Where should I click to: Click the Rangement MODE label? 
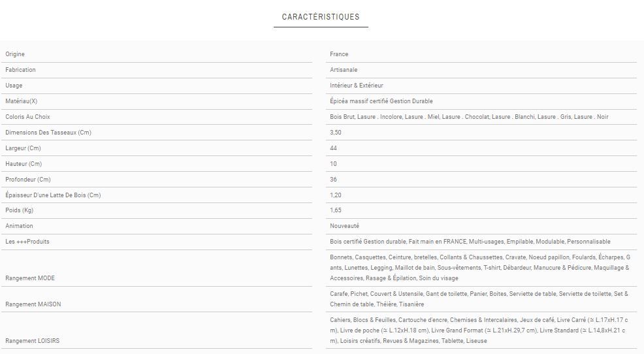pyautogui.click(x=30, y=278)
